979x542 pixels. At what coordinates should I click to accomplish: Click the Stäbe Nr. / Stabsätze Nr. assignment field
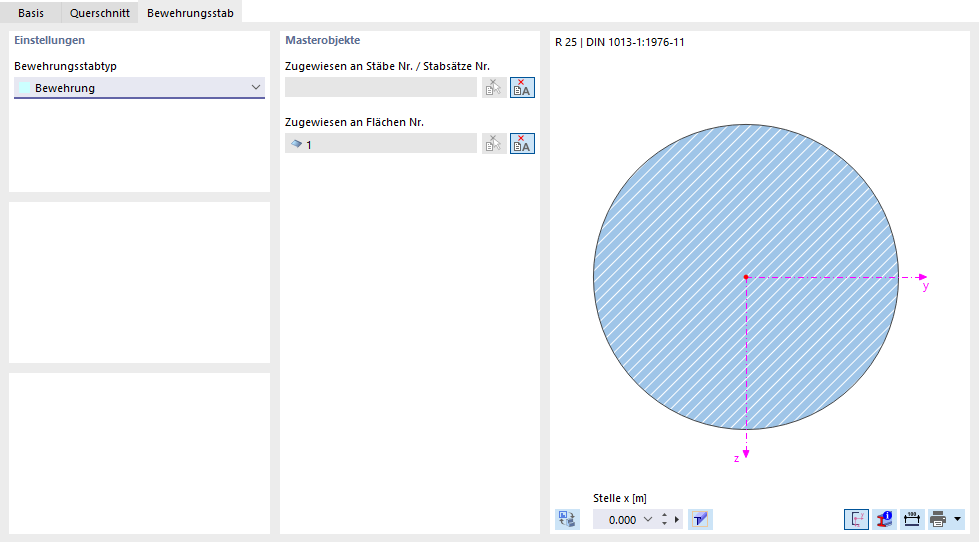[x=380, y=87]
